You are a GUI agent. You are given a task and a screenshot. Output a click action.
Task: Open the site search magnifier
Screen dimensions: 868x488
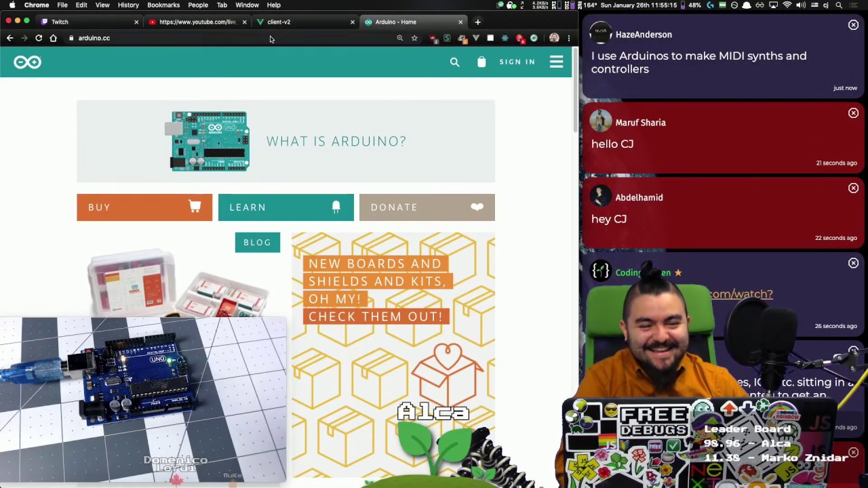(454, 62)
